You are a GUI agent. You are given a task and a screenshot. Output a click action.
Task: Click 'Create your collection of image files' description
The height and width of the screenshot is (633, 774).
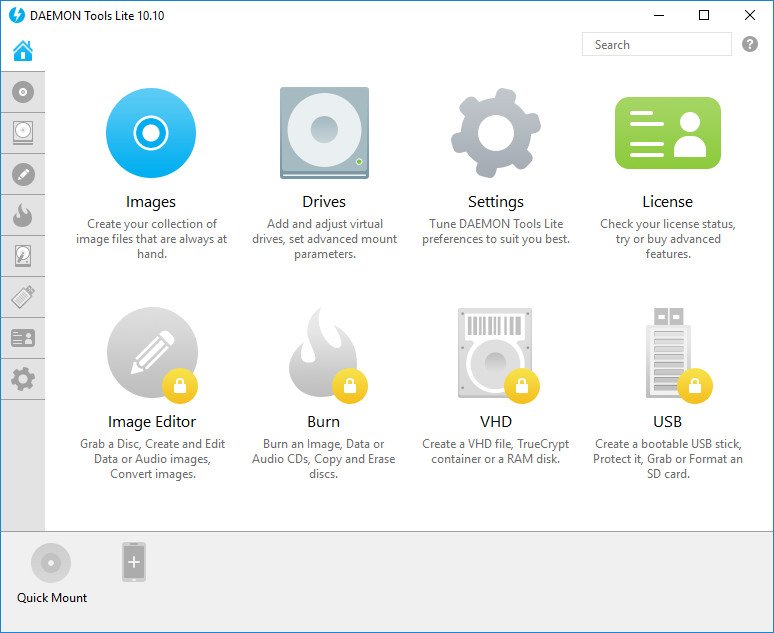(x=152, y=239)
